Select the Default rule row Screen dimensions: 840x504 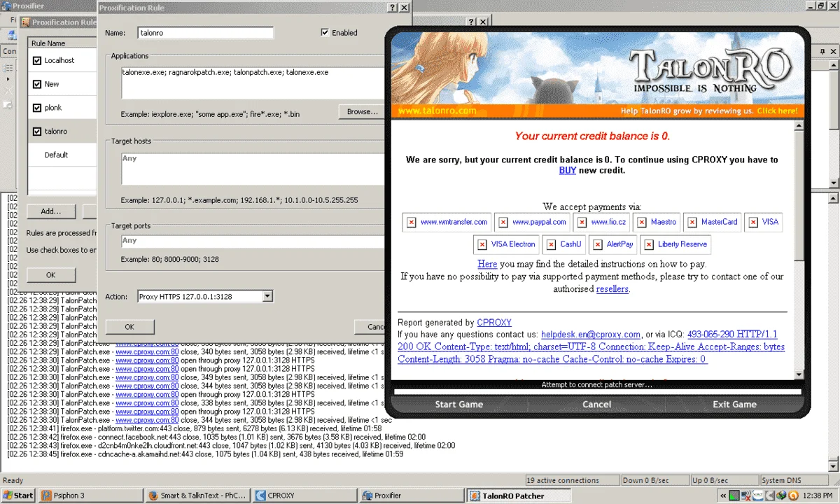(x=63, y=155)
